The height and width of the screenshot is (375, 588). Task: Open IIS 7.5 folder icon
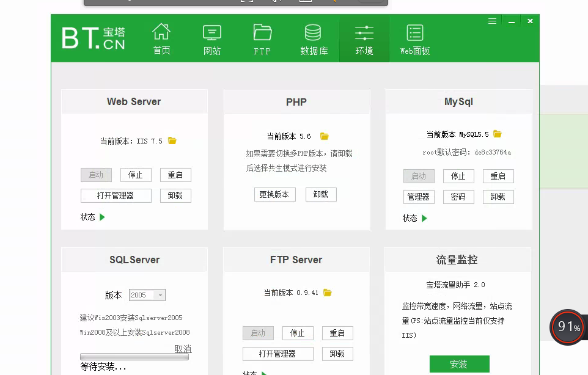pyautogui.click(x=172, y=141)
